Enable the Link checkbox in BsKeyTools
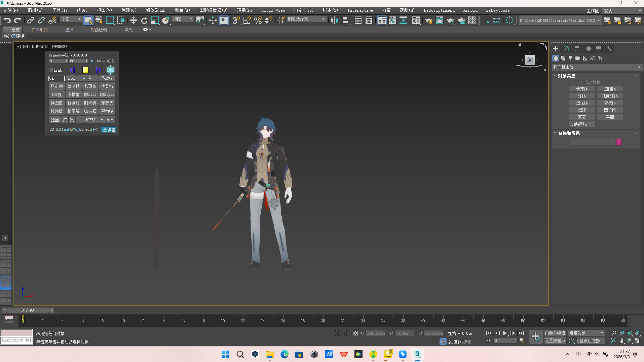This screenshot has height=362, width=644. (51, 70)
